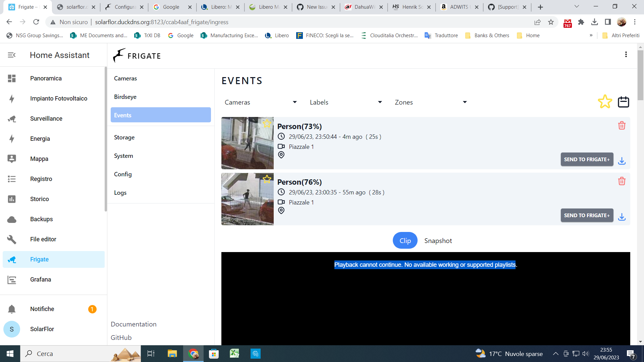Delete the Person(76%) event

[622, 181]
